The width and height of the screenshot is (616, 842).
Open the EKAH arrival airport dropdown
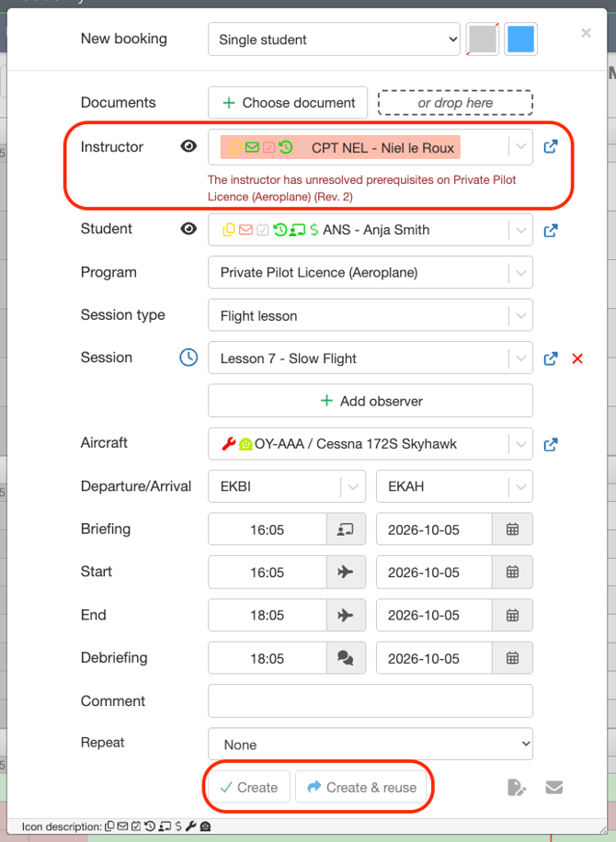(454, 486)
